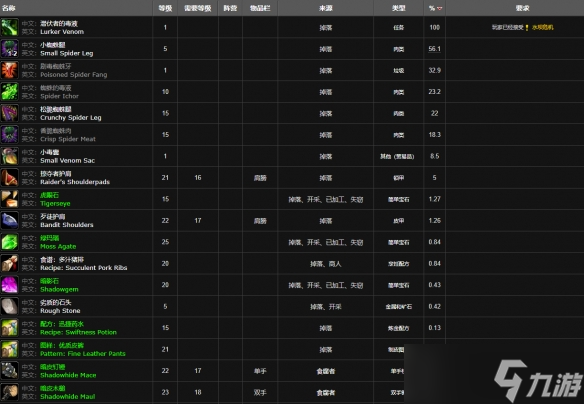Open the Crunchy Spider Leg link

coord(71,118)
